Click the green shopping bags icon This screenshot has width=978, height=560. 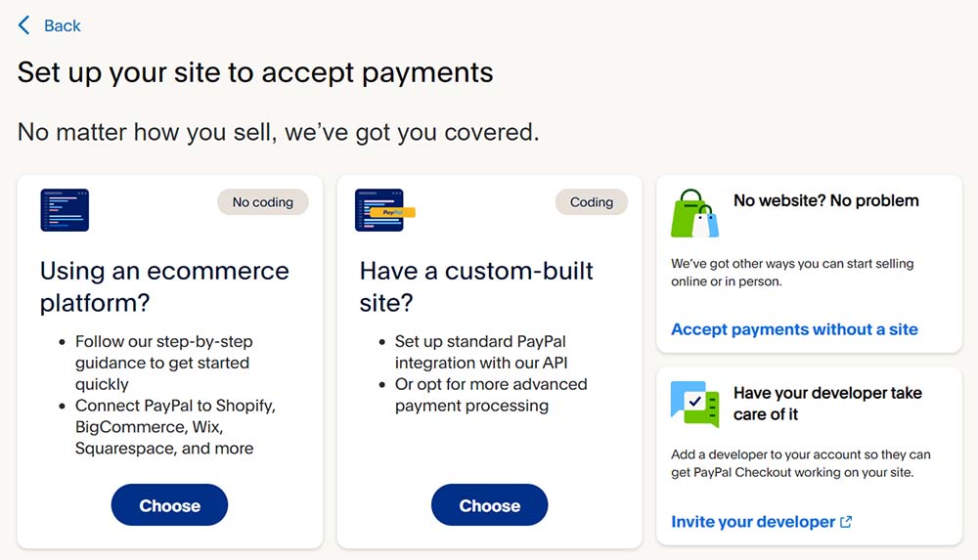click(694, 213)
